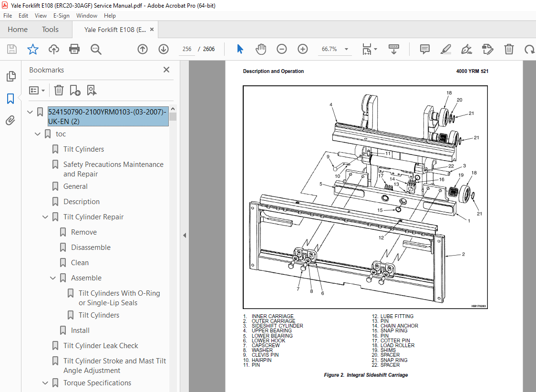Screen dimensions: 536x392
Task: Open the E-Sign menu
Action: pyautogui.click(x=61, y=16)
